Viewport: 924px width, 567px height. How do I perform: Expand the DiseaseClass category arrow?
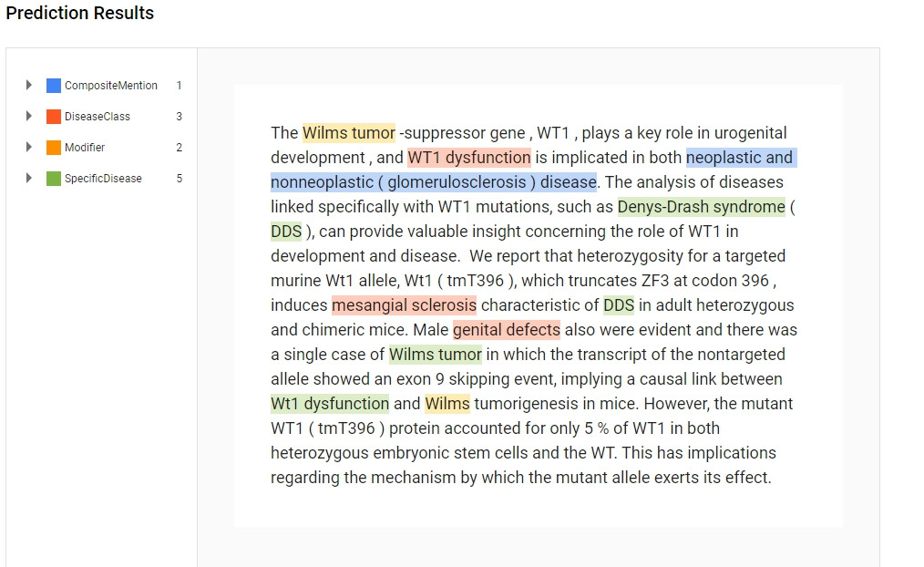coord(28,116)
